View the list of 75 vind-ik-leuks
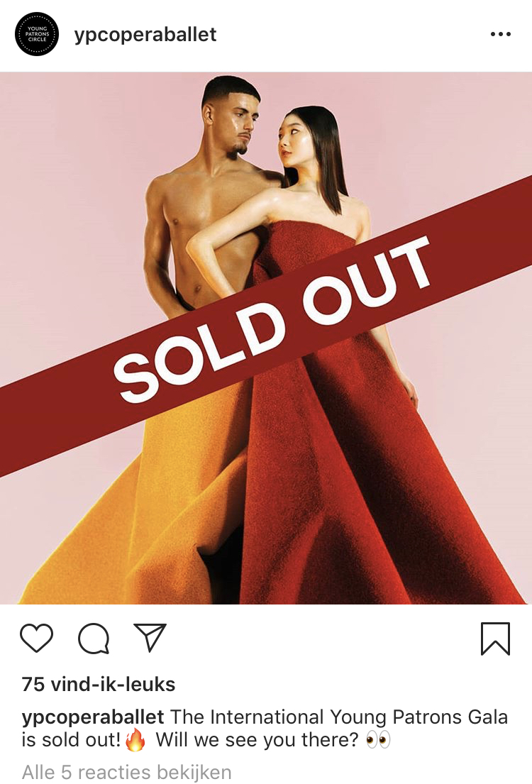This screenshot has width=532, height=784. point(99,684)
